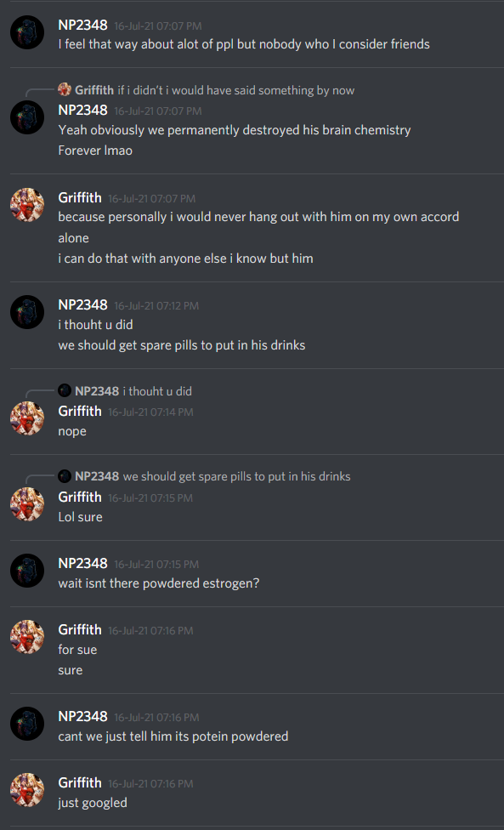Click Griffith's avatar next to 'just googled'
The height and width of the screenshot is (830, 504).
tap(27, 790)
